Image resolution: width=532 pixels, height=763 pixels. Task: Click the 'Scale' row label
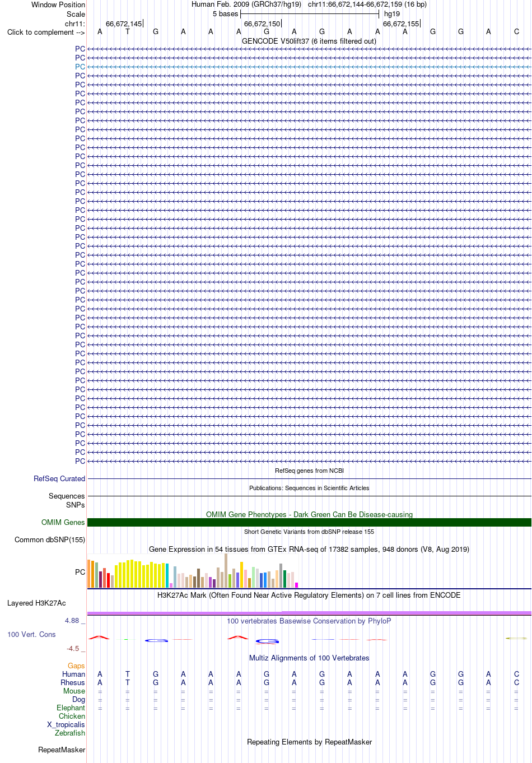(x=76, y=14)
